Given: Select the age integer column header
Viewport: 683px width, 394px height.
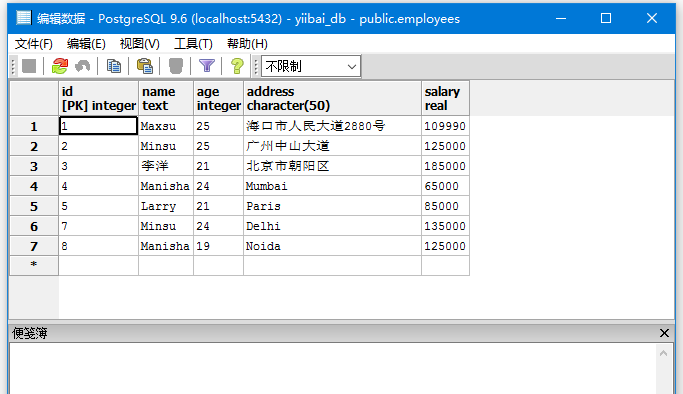Looking at the screenshot, I should point(218,98).
